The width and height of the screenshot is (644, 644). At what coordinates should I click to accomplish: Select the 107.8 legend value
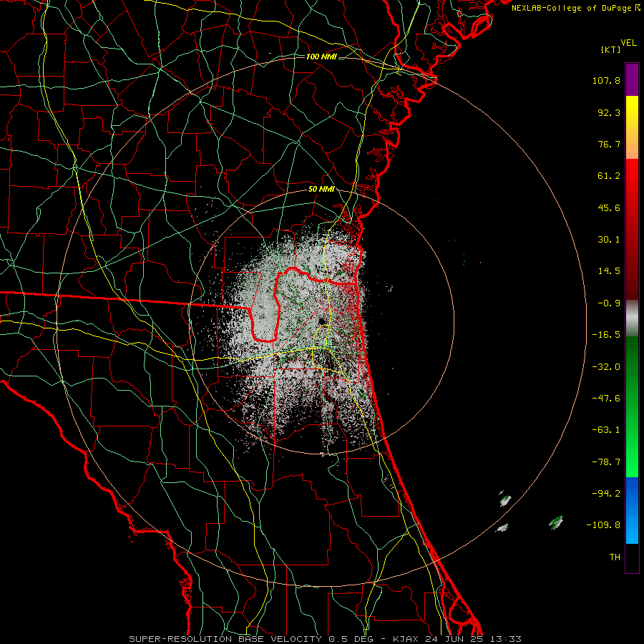(x=606, y=80)
